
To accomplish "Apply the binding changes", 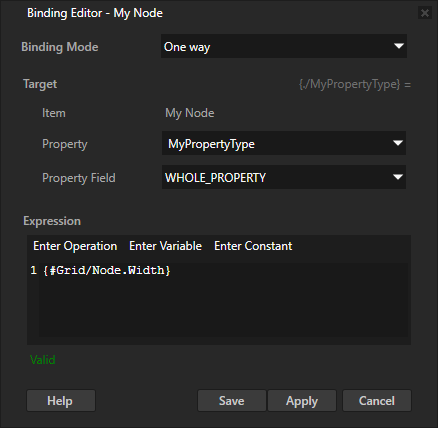I will coord(302,400).
